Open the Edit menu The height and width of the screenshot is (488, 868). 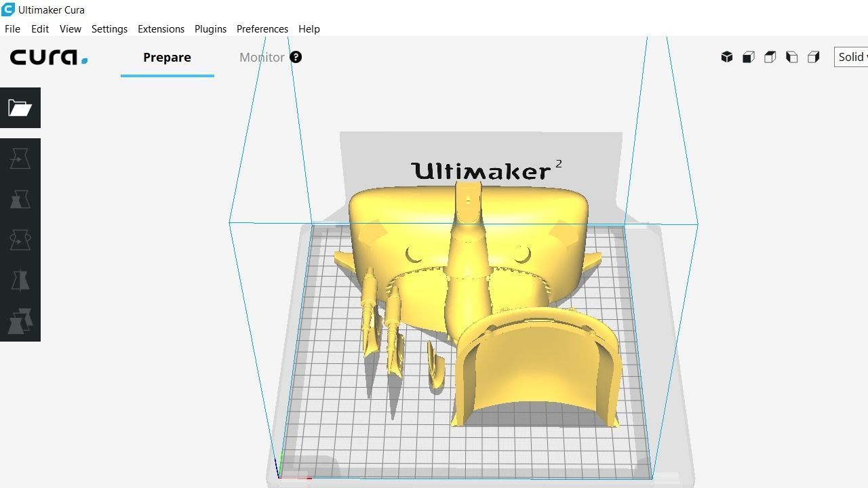click(x=40, y=28)
